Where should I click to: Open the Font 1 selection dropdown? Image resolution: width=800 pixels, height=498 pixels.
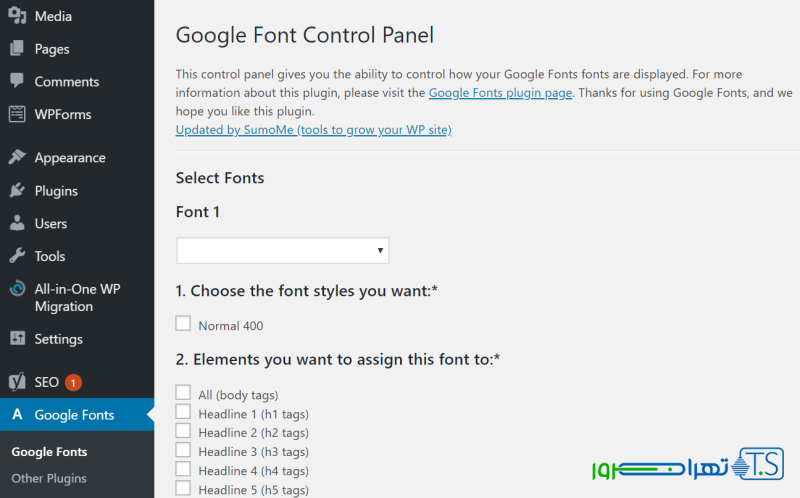tap(282, 250)
